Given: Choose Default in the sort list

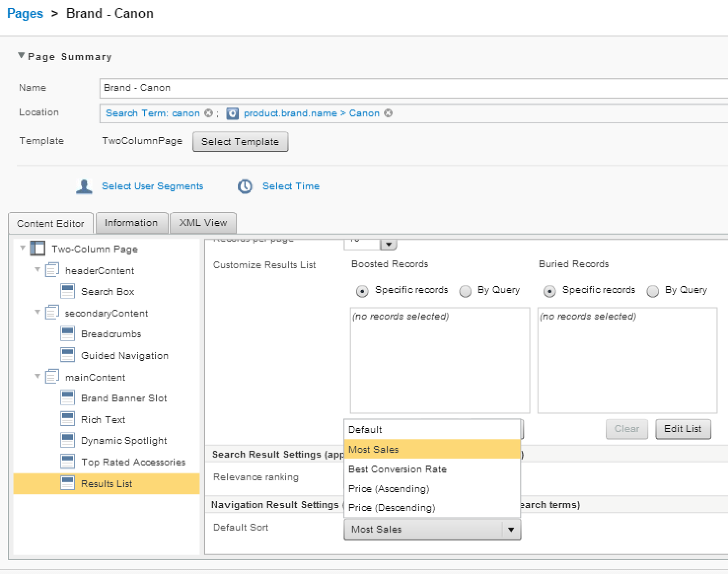Looking at the screenshot, I should click(432, 430).
